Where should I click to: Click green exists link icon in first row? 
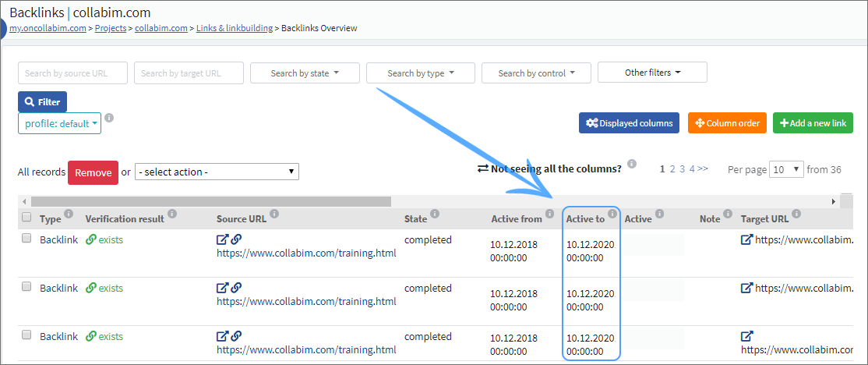(x=91, y=240)
